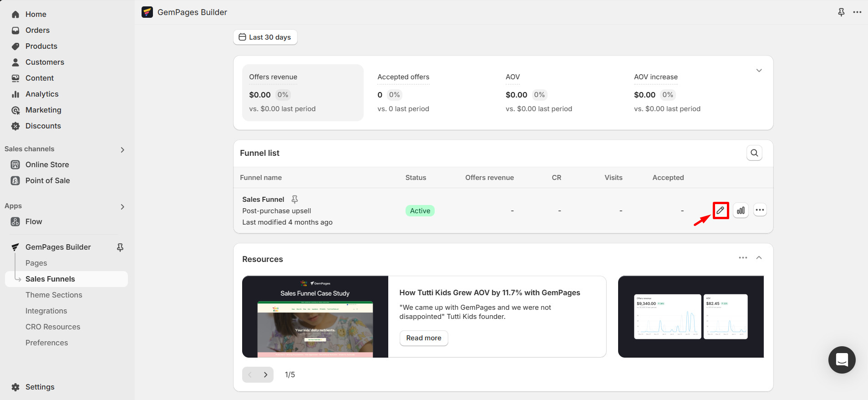The image size is (868, 400).
Task: Open the chat support bubble
Action: [x=842, y=360]
